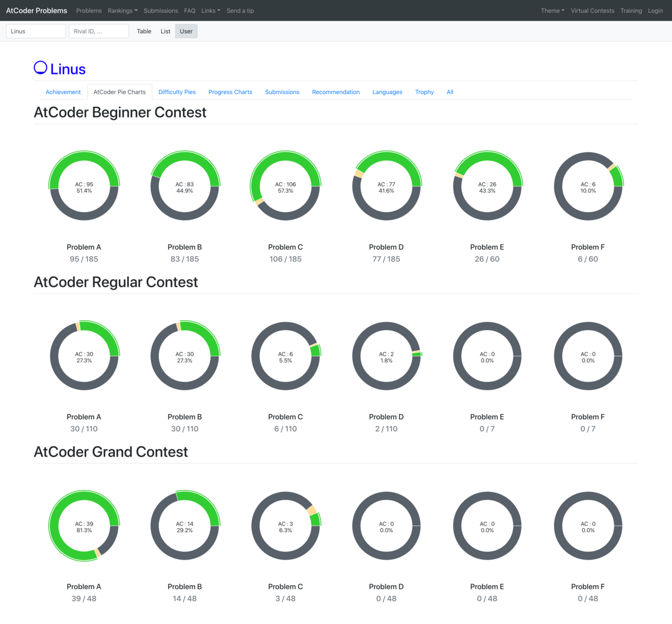Click the blue circle rating icon beside Linus

40,68
